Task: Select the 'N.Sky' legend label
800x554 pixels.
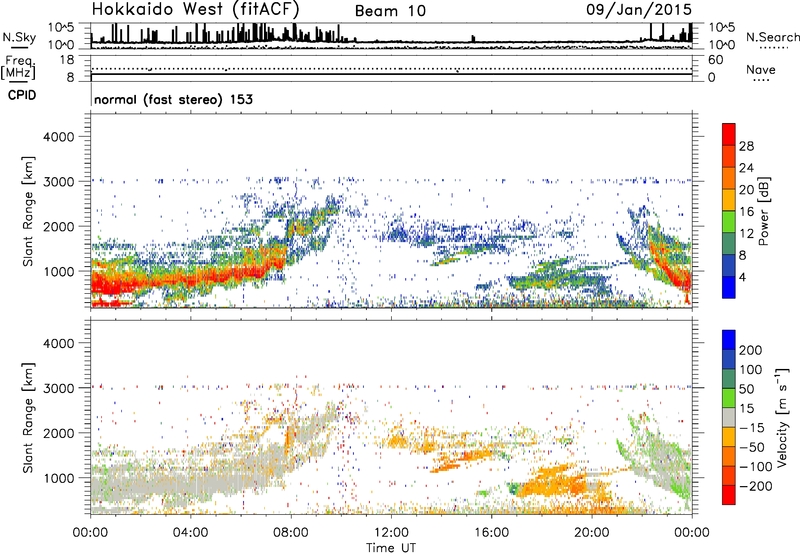Action: [x=19, y=37]
